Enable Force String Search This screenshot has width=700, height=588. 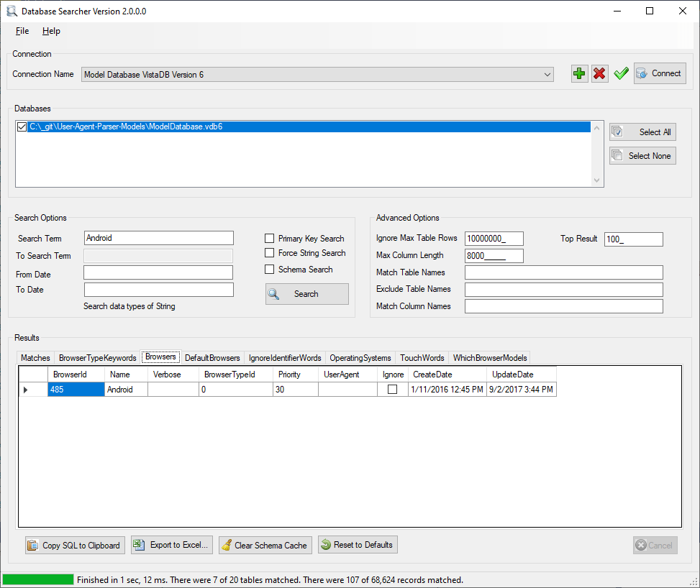(x=269, y=253)
